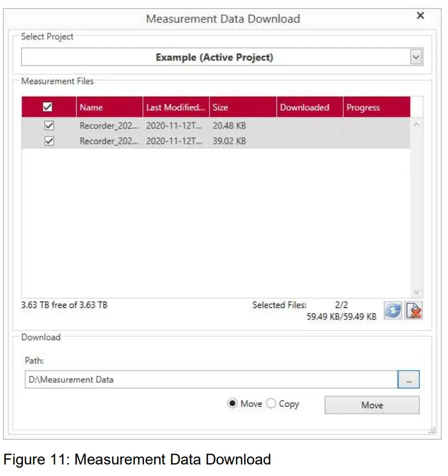Click the Progress column header
This screenshot has width=448, height=476.
coord(377,107)
